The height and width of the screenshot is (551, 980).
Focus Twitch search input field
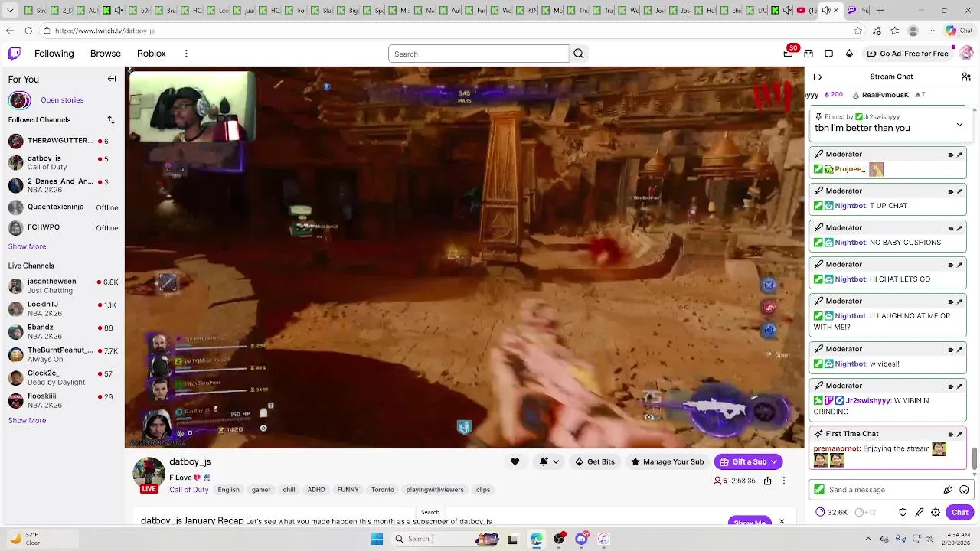(x=479, y=54)
